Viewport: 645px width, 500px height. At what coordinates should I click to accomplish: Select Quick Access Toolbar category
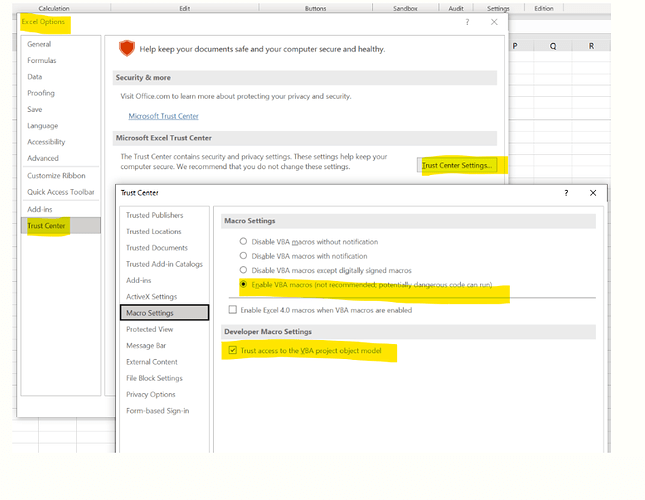(60, 192)
